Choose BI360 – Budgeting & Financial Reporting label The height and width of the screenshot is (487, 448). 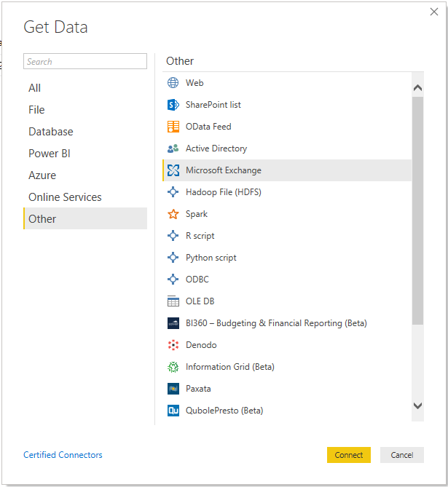(276, 323)
